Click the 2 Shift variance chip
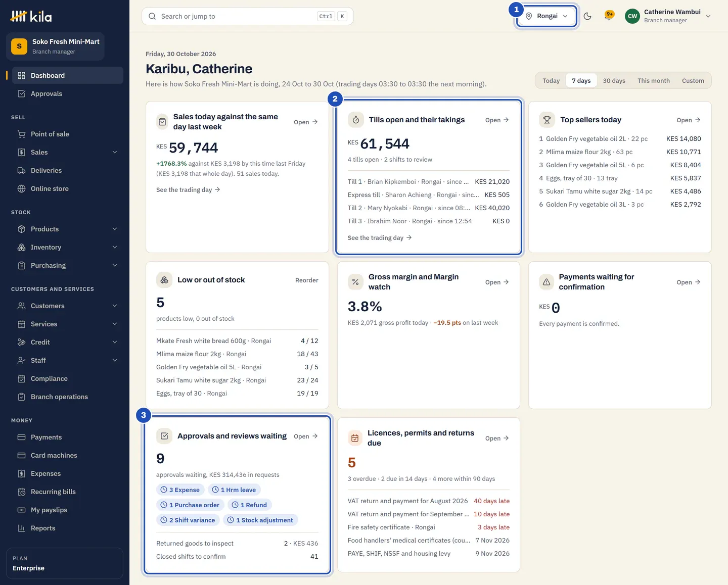Screen dimensions: 728x585 tap(188, 520)
